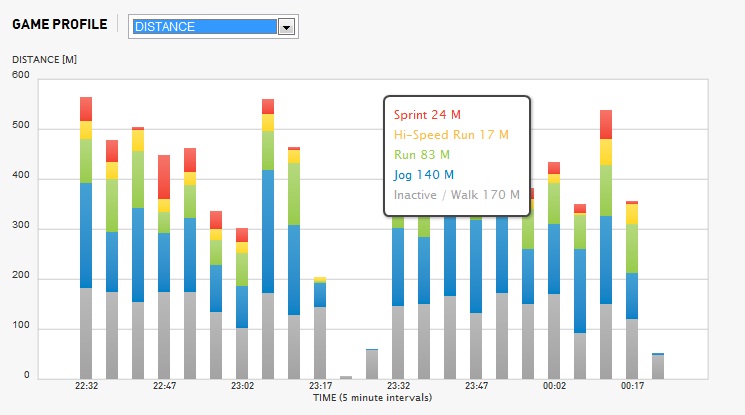Select blue jog segment of 23:02 bar

[x=242, y=307]
